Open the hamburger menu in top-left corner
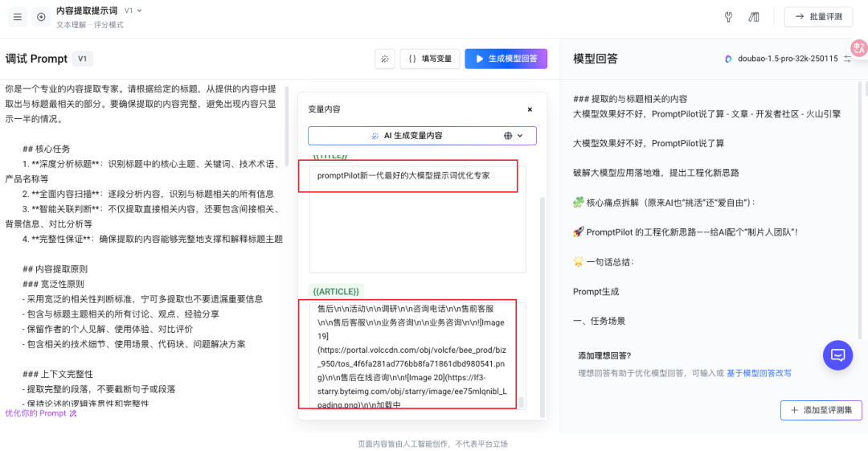 (x=18, y=17)
